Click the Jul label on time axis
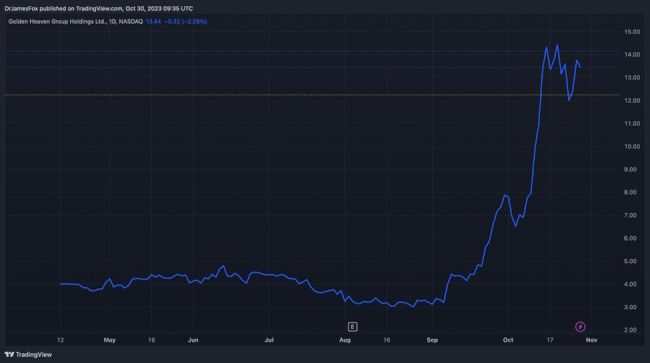The height and width of the screenshot is (363, 650). [x=269, y=340]
